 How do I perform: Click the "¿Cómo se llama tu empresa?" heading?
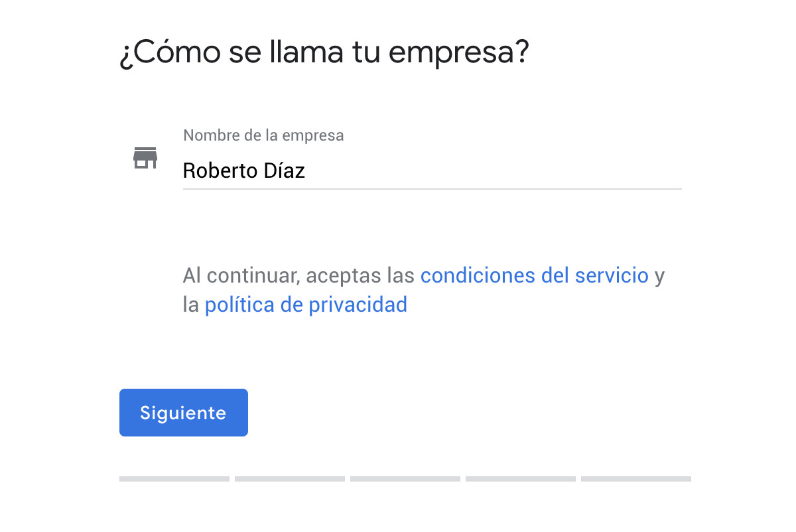tap(324, 53)
